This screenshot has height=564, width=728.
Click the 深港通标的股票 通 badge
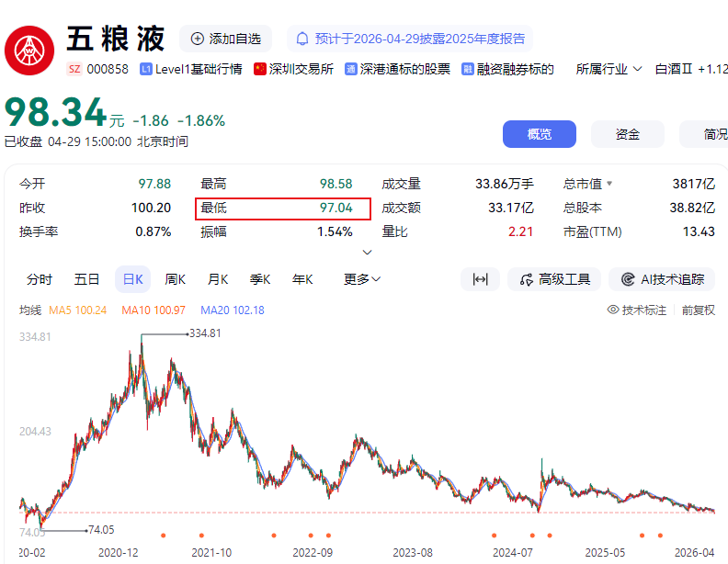pyautogui.click(x=351, y=69)
